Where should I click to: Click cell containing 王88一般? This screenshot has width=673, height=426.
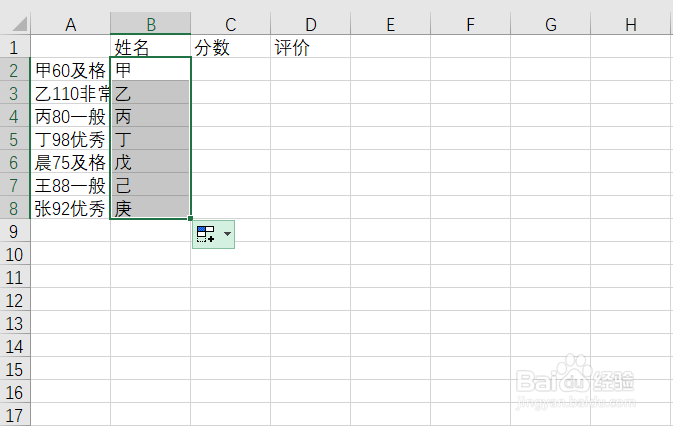coord(70,185)
